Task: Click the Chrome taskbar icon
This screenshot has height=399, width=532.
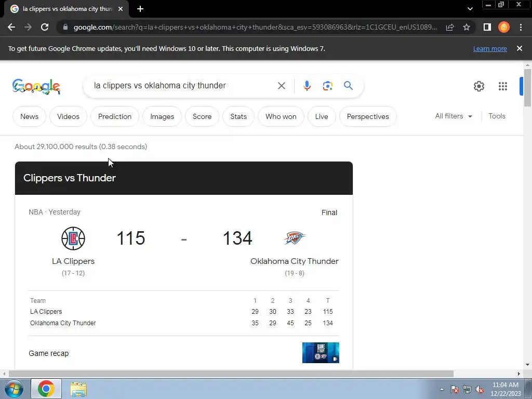Action: pyautogui.click(x=46, y=389)
